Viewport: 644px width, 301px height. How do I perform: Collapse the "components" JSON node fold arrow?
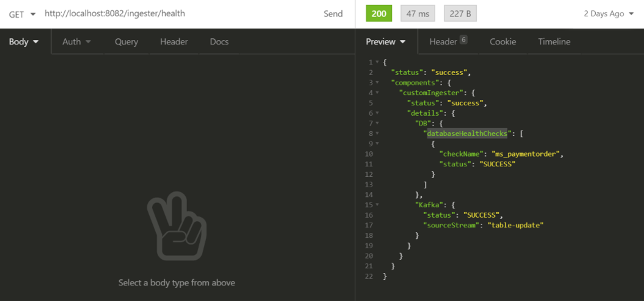point(377,83)
